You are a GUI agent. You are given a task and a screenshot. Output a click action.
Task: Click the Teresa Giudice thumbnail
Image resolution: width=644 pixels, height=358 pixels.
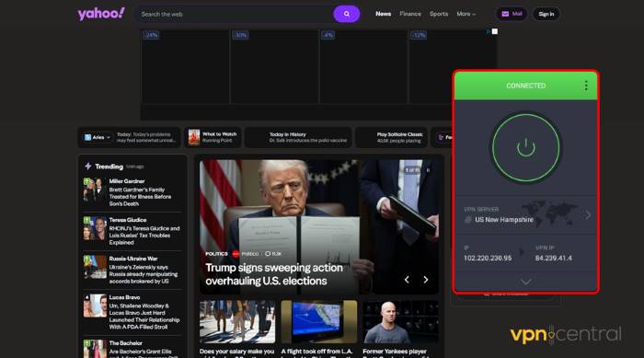pyautogui.click(x=95, y=228)
